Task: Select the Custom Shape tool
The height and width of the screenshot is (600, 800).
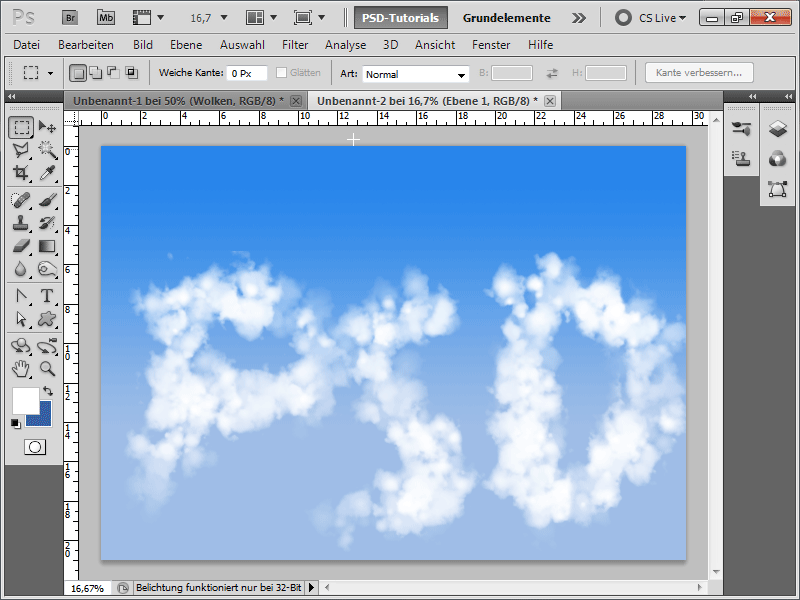Action: click(x=47, y=319)
